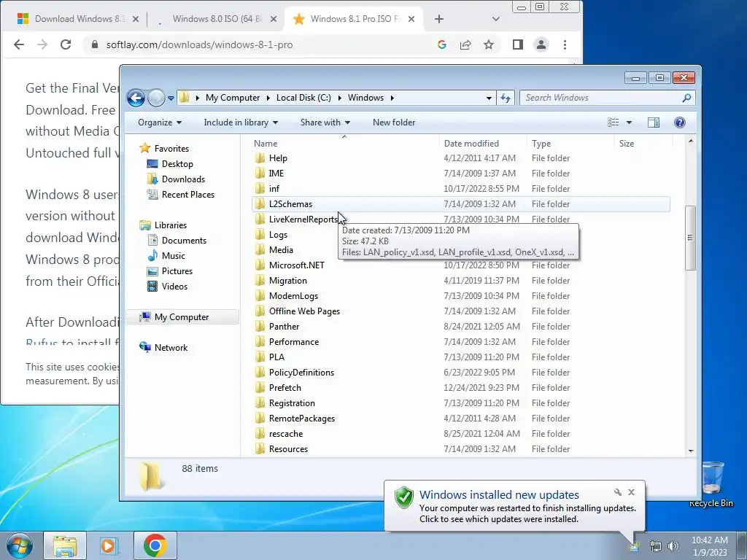The height and width of the screenshot is (560, 747).
Task: Select the ModemLogs folder
Action: 293,296
